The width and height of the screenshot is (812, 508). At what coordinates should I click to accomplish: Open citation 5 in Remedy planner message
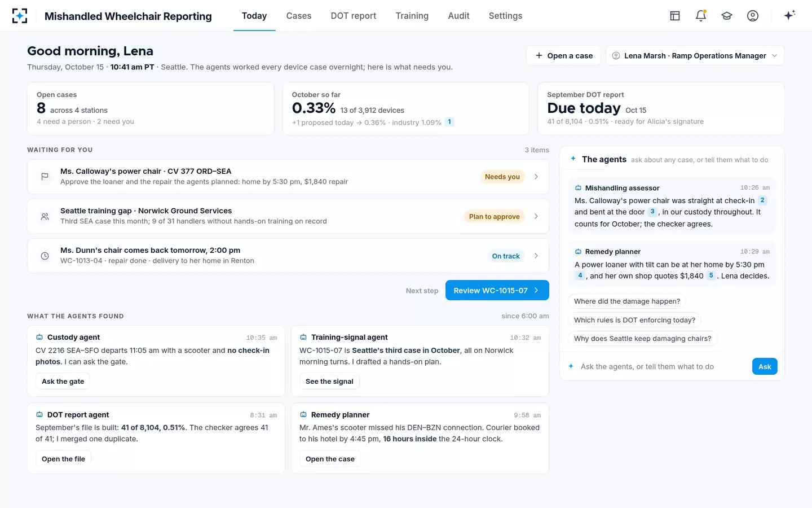pyautogui.click(x=711, y=275)
